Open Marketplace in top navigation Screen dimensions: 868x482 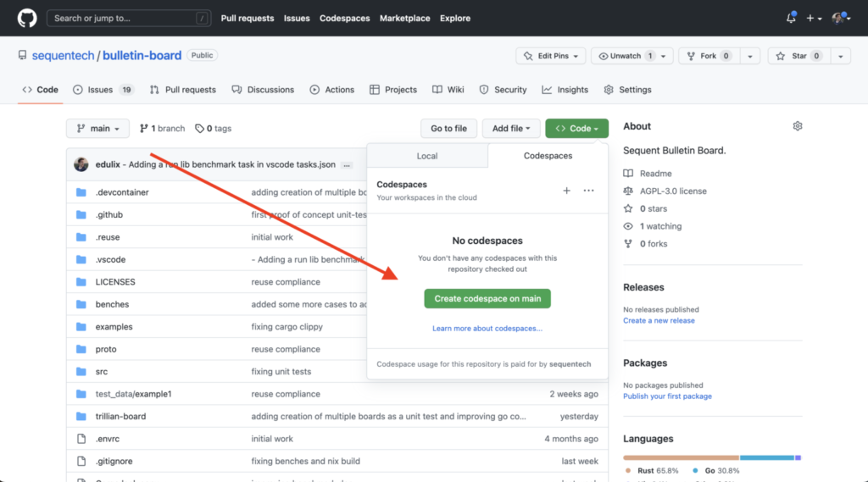coord(404,19)
